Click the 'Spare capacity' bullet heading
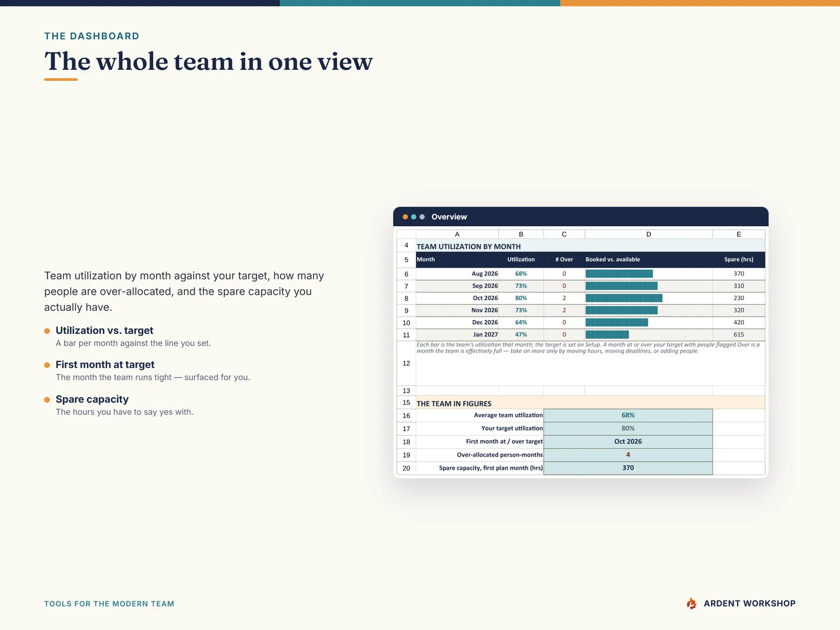The width and height of the screenshot is (840, 630). (92, 399)
